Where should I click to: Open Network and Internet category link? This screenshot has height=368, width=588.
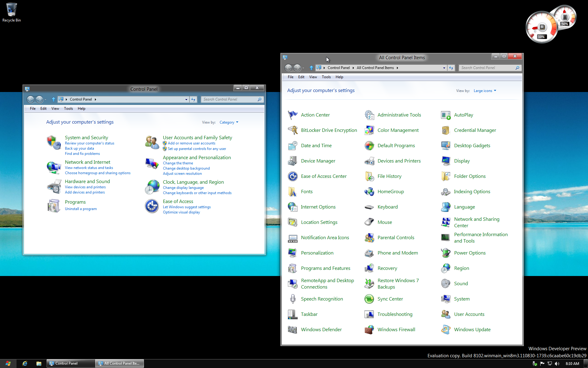point(88,162)
